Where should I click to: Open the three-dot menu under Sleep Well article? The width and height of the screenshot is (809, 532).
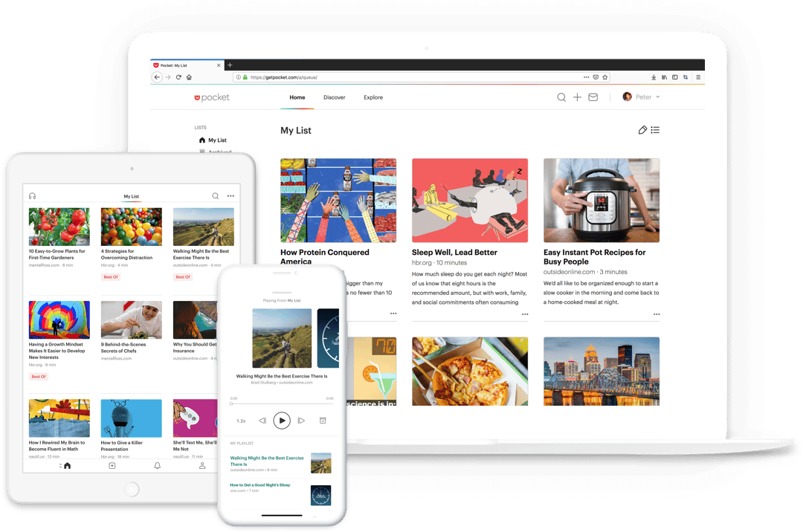525,314
